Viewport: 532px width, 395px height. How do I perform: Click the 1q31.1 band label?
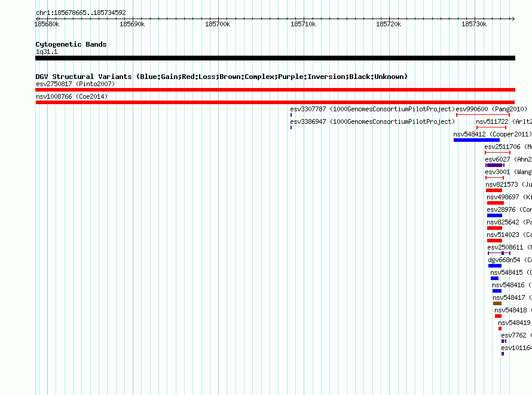tap(47, 51)
